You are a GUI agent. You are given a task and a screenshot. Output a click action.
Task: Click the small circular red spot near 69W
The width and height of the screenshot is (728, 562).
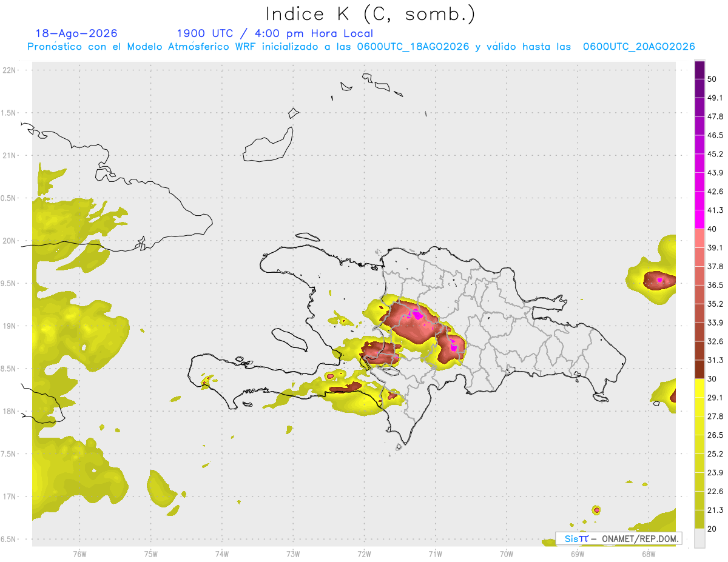point(596,510)
